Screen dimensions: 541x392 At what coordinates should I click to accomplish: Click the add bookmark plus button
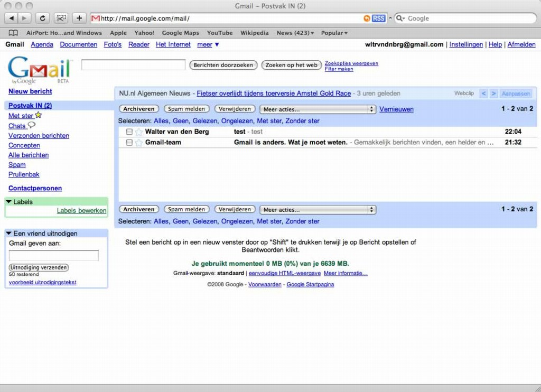coord(79,18)
